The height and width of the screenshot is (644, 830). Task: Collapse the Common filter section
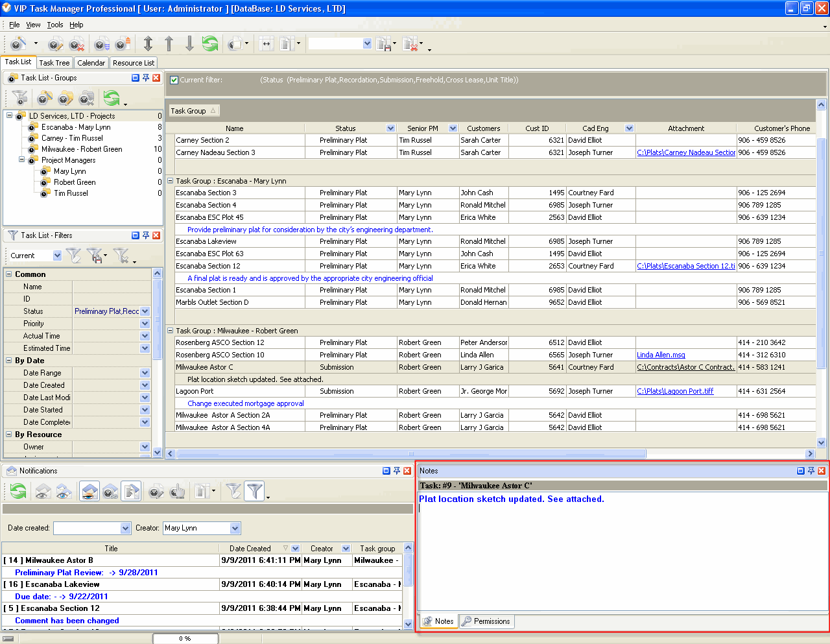click(9, 274)
